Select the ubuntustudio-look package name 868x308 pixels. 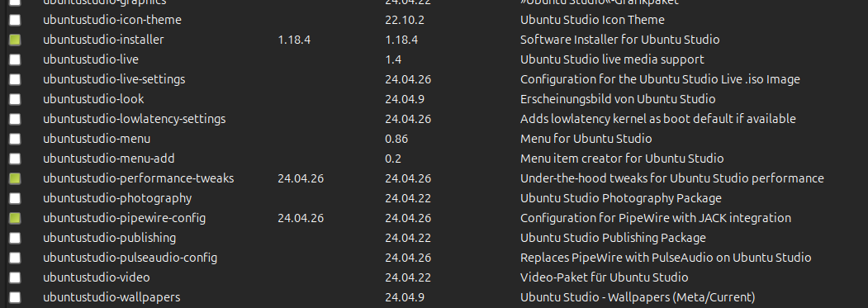[x=93, y=99]
